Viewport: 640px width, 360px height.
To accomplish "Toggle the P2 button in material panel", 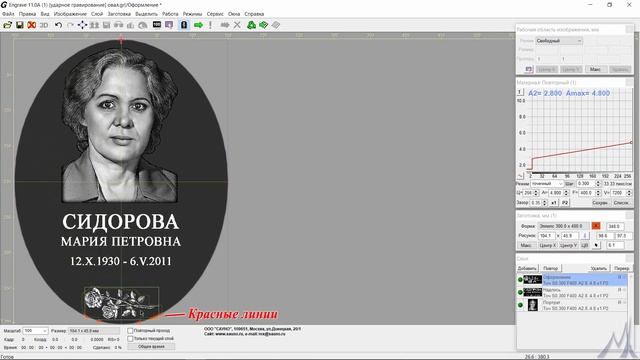I will point(565,202).
